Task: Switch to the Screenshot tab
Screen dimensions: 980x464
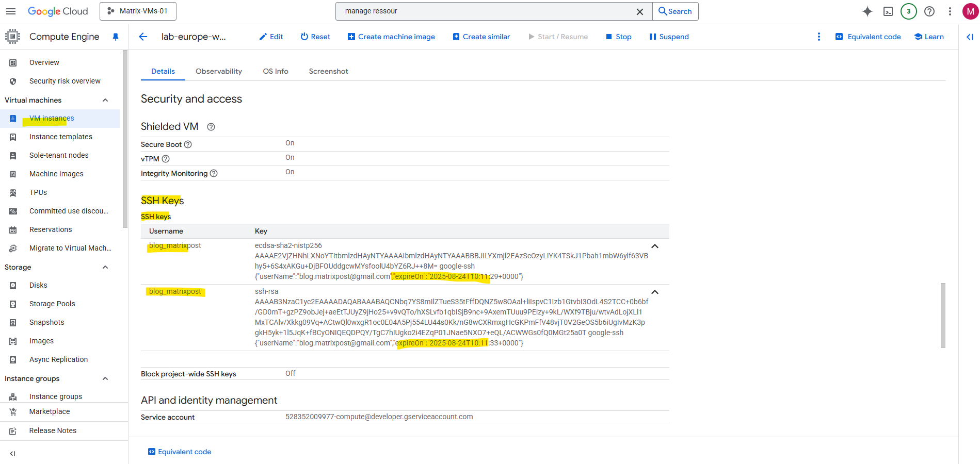Action: (328, 71)
